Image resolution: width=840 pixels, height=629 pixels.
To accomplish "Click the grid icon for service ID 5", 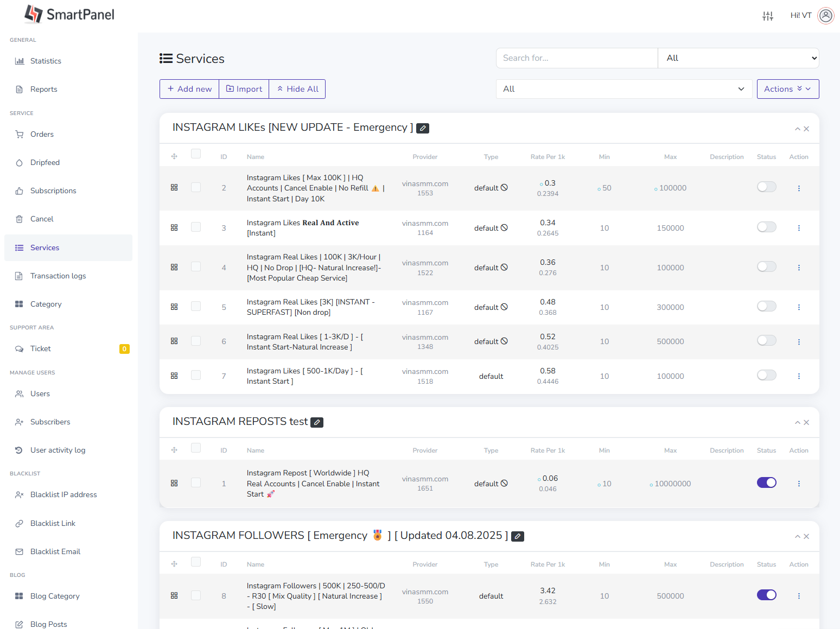I will [174, 307].
